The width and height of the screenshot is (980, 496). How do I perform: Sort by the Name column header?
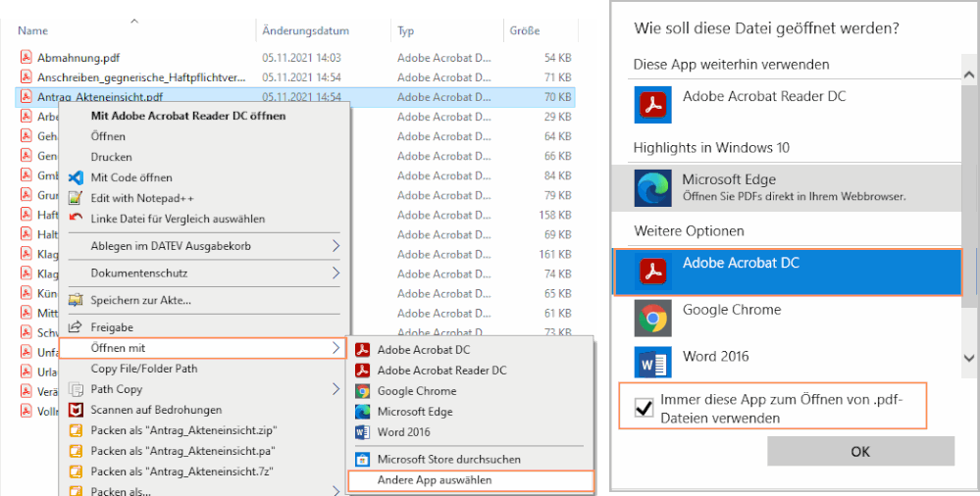pyautogui.click(x=32, y=30)
